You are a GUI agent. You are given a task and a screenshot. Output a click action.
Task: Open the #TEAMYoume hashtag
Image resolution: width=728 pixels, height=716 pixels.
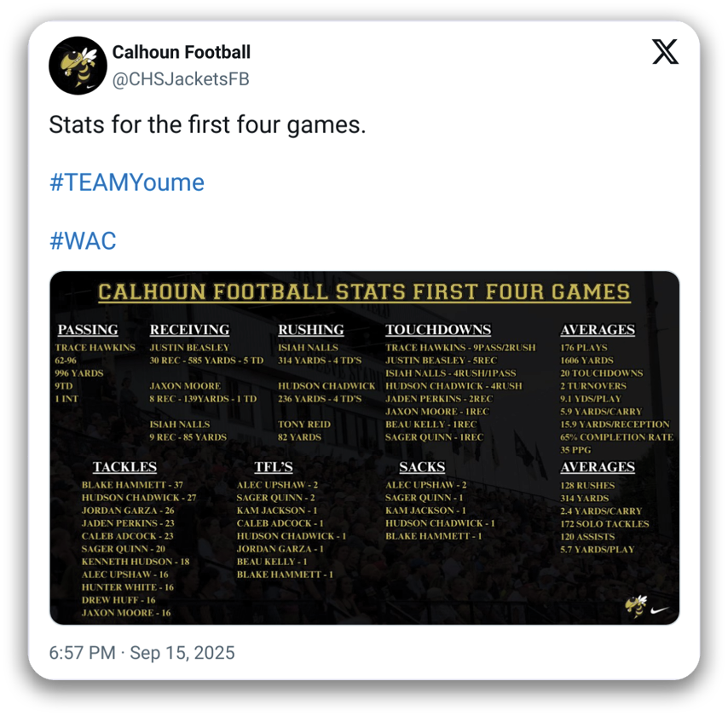click(x=127, y=182)
